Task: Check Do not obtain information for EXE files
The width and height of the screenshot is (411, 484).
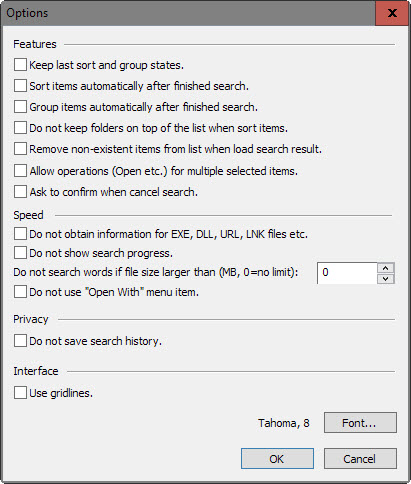Action: point(20,234)
